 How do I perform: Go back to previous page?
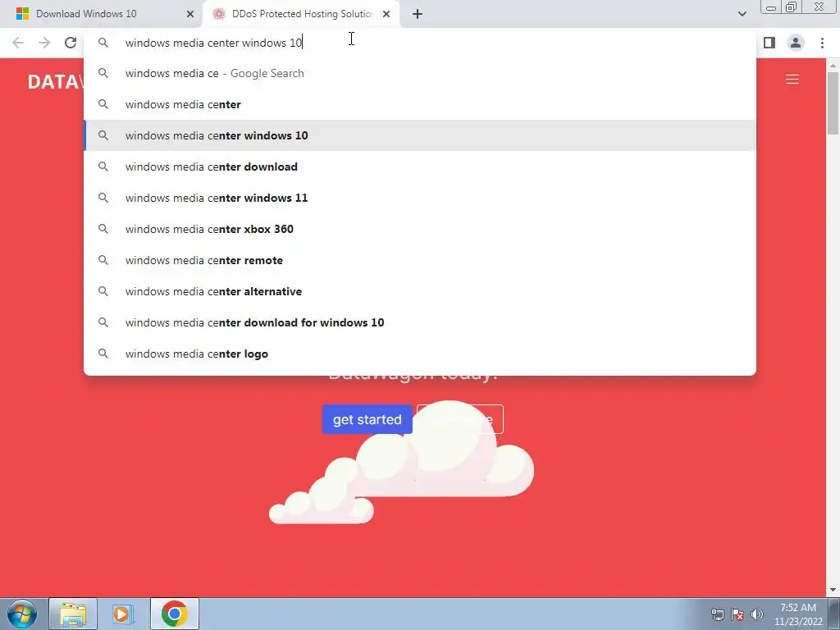[18, 43]
